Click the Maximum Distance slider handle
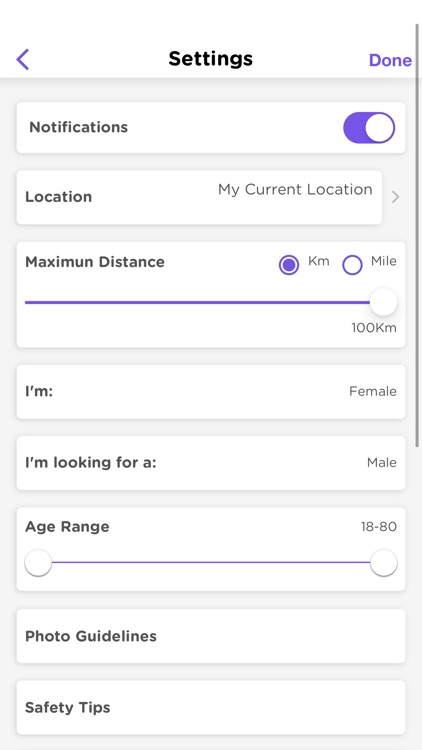 coord(383,302)
